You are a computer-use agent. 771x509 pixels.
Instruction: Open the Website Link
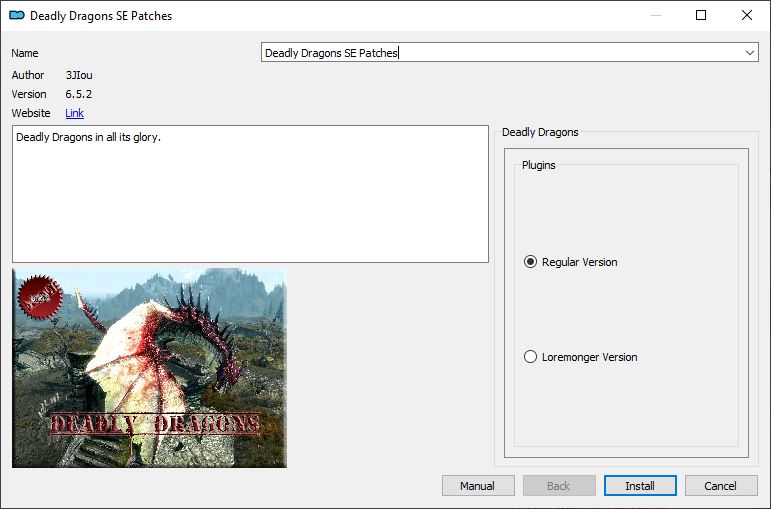tap(74, 114)
